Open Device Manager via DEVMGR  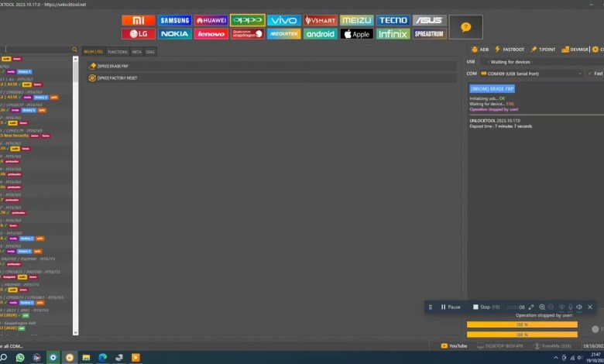tap(576, 49)
